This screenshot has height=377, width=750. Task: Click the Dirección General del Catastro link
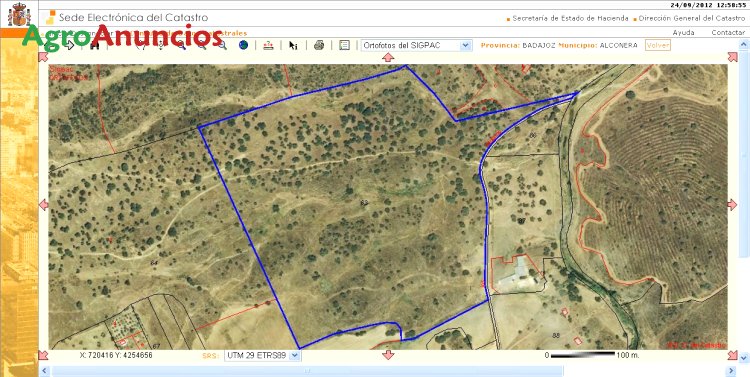691,19
